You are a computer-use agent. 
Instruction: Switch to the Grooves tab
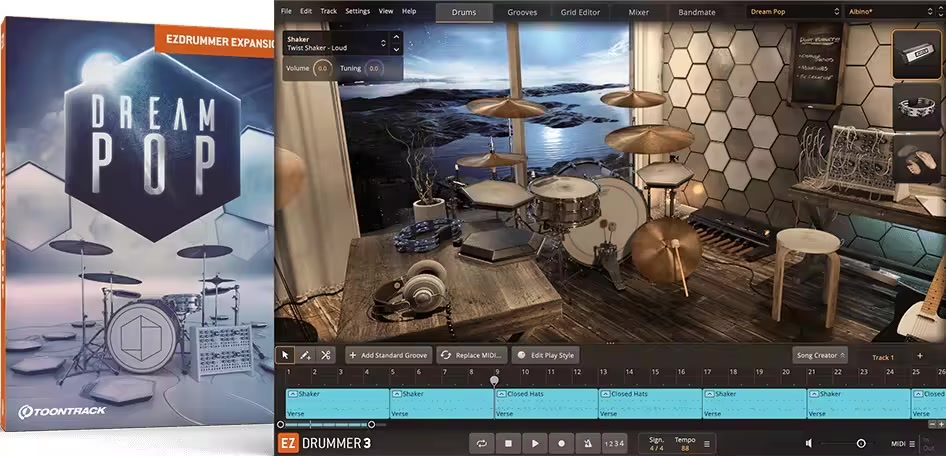[521, 12]
